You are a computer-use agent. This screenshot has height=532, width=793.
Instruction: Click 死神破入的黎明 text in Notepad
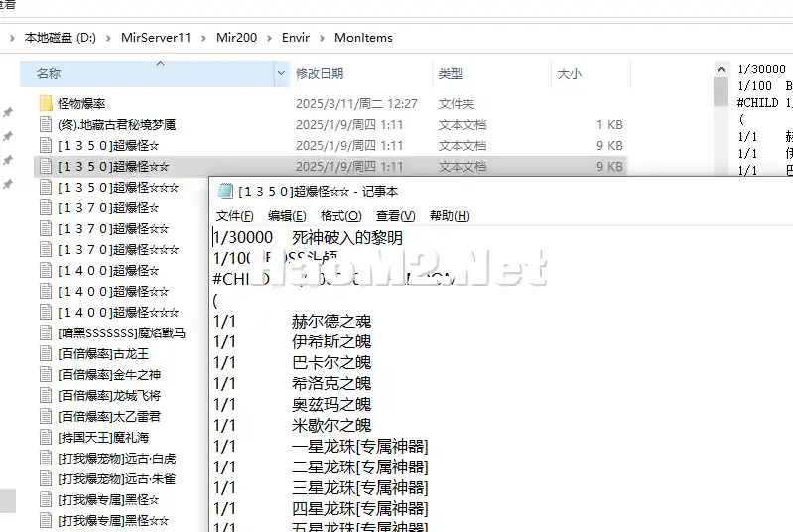(347, 237)
